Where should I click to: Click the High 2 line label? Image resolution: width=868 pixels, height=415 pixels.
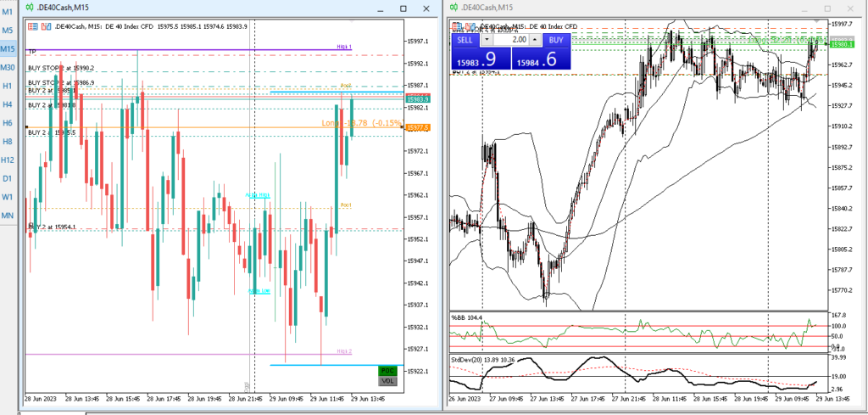[x=344, y=351]
